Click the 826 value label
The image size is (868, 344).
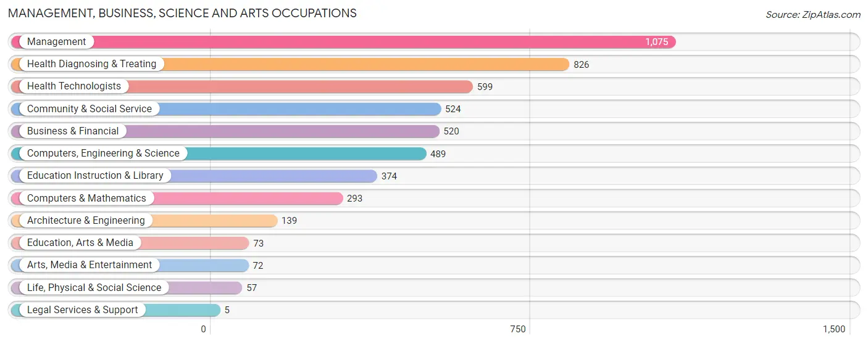coord(582,65)
